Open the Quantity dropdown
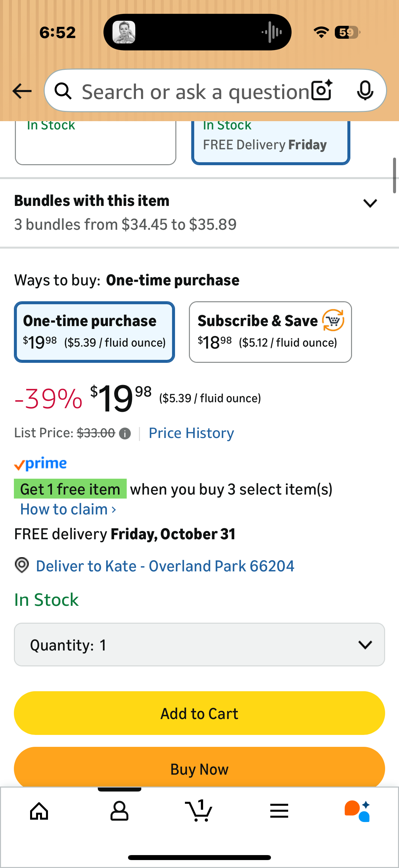 (199, 645)
